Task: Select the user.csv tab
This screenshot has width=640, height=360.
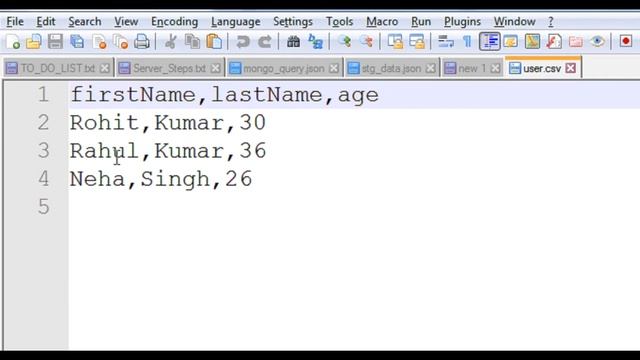Action: click(x=542, y=68)
